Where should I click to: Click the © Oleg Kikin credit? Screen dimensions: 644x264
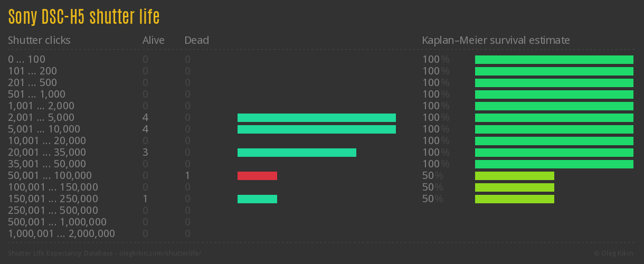tap(614, 253)
